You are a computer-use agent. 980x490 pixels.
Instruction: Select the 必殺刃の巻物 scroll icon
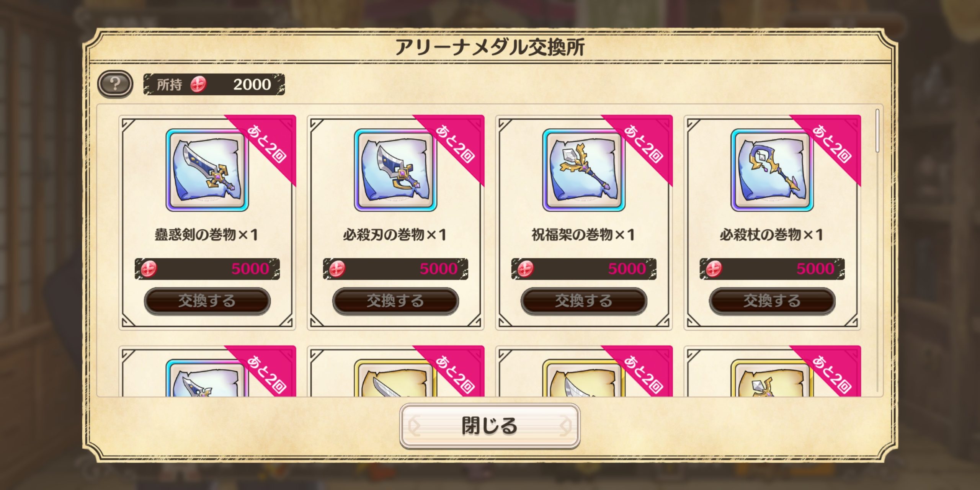tap(395, 170)
